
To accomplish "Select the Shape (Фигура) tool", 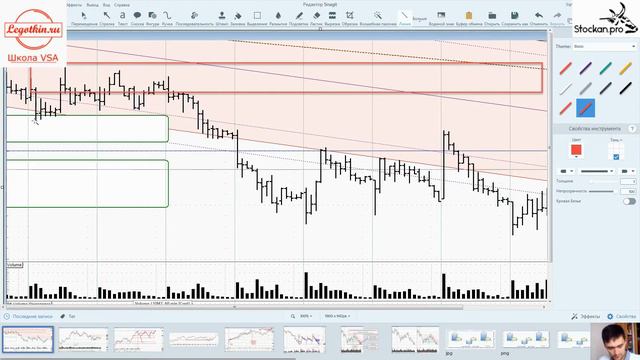I will coord(152,18).
